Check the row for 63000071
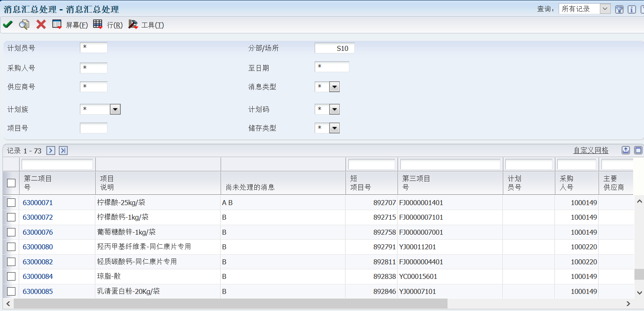The width and height of the screenshot is (644, 311). (x=11, y=203)
